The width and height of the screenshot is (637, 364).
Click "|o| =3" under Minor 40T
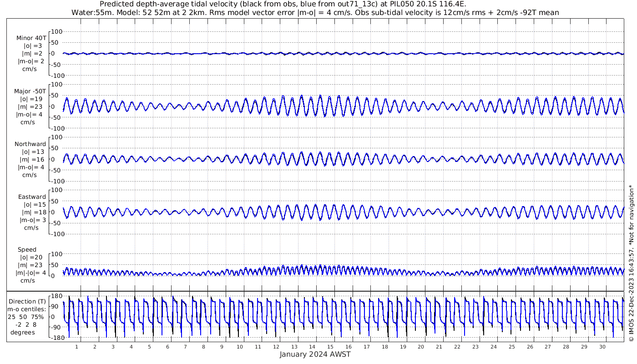(33, 46)
